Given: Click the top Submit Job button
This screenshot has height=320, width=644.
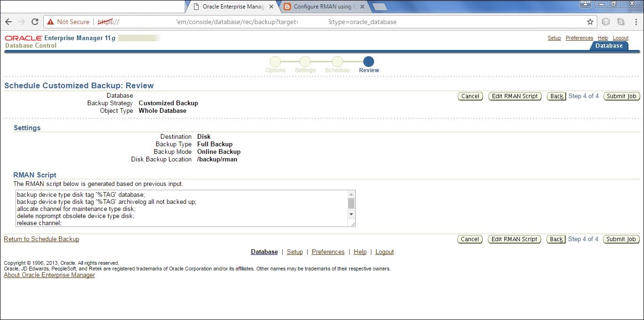Looking at the screenshot, I should point(622,96).
